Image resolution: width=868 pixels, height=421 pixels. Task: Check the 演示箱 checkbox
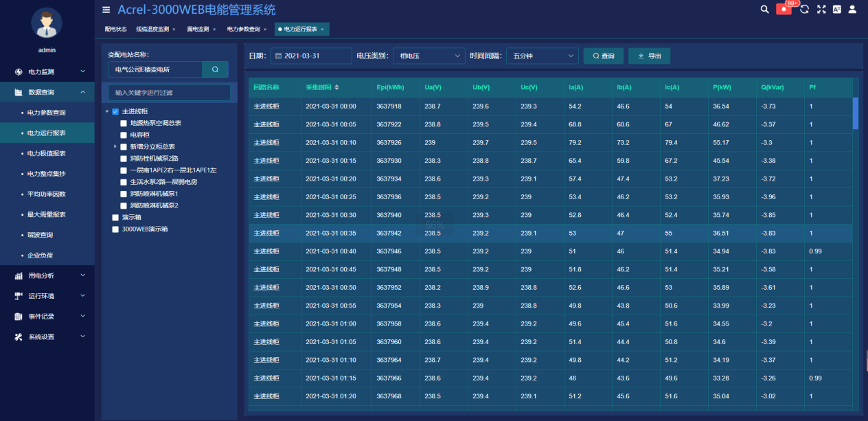(x=115, y=217)
